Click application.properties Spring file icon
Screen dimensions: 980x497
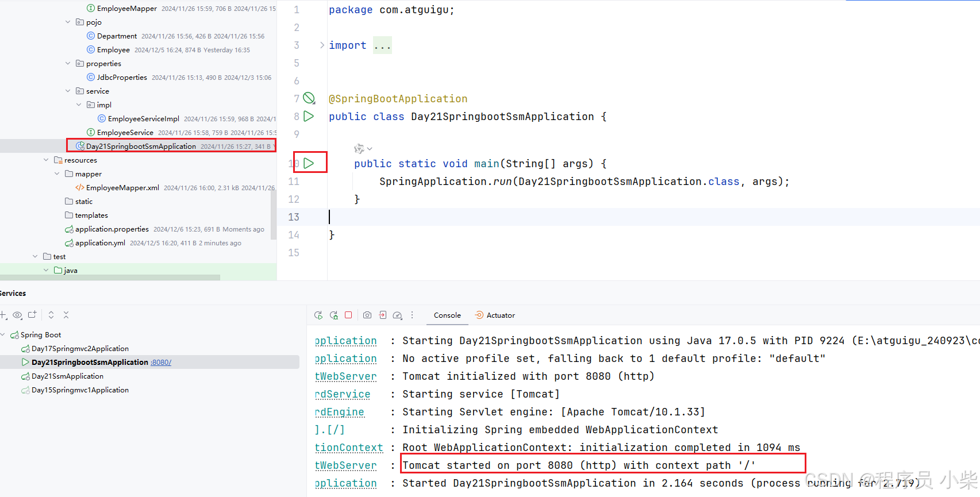(x=69, y=229)
